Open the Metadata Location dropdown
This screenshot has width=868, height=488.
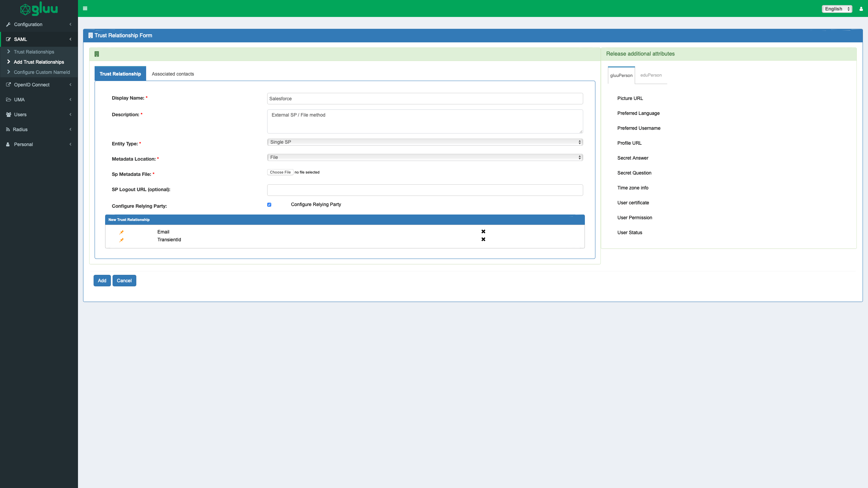[425, 157]
